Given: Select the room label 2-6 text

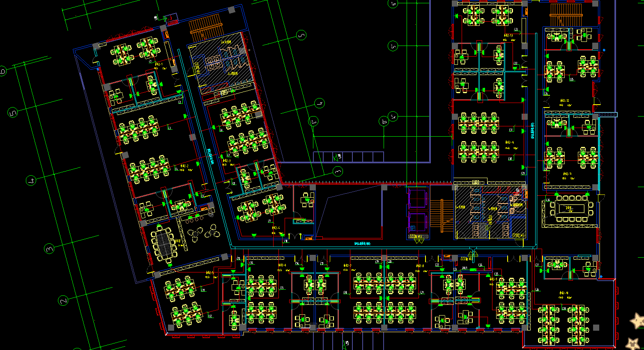Looking at the screenshot, I should (x=281, y=265).
